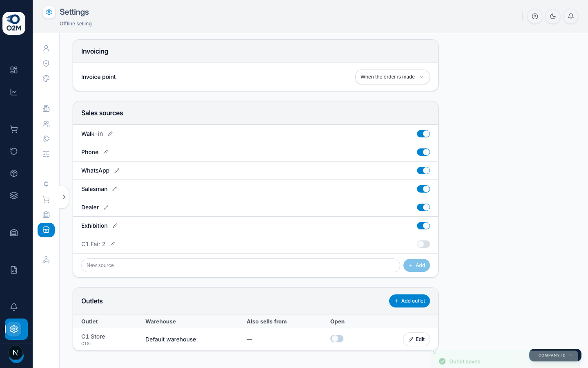Open the help question mark icon
This screenshot has height=368, width=588.
535,16
